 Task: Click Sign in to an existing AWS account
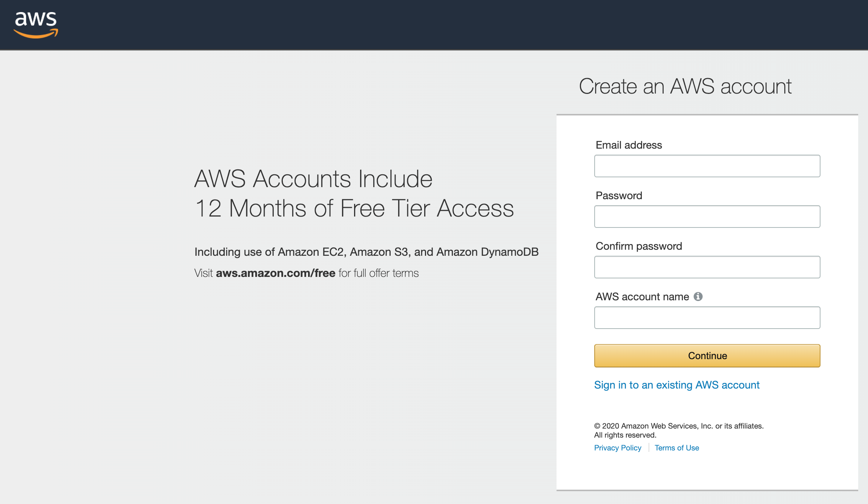[x=677, y=384]
